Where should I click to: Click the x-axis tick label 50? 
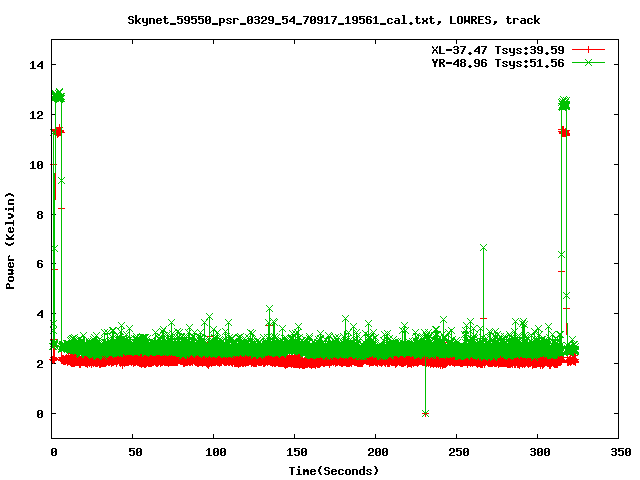click(x=135, y=452)
